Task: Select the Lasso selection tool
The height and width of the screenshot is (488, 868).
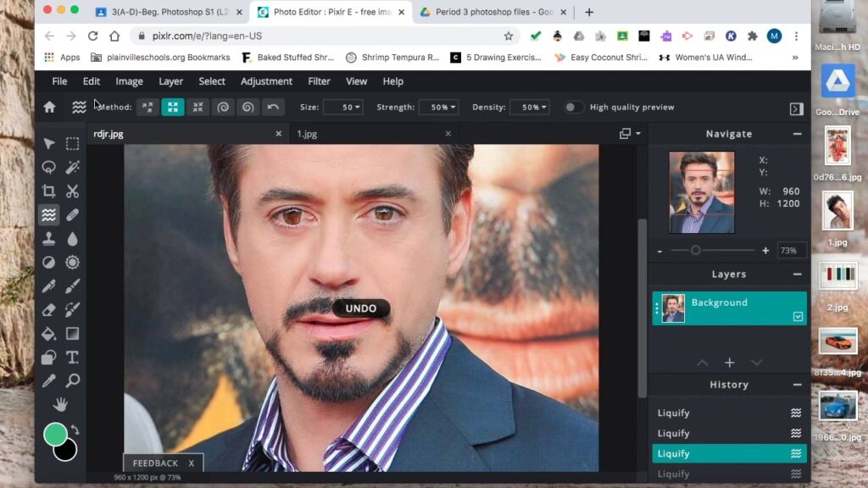Action: click(x=49, y=168)
